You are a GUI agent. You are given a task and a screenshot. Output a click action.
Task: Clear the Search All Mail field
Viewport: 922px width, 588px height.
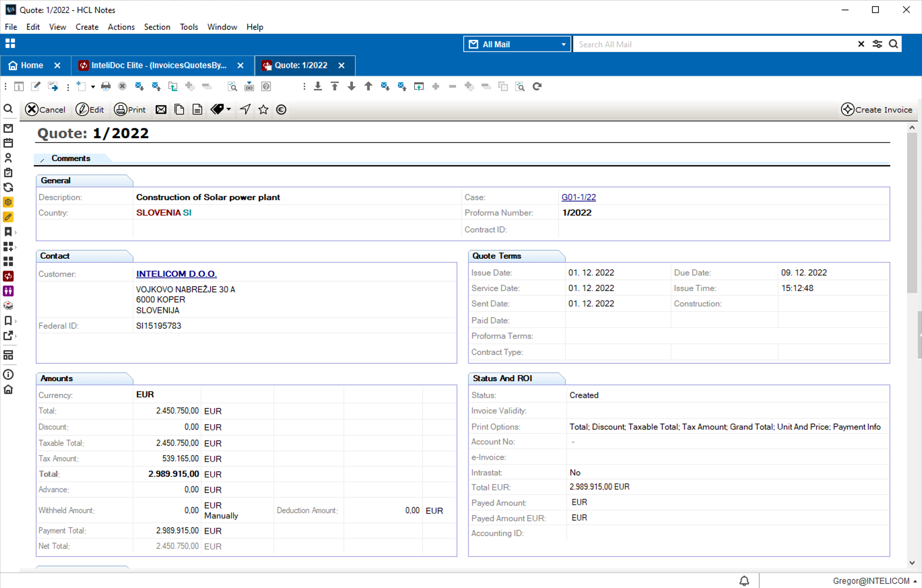pyautogui.click(x=861, y=44)
